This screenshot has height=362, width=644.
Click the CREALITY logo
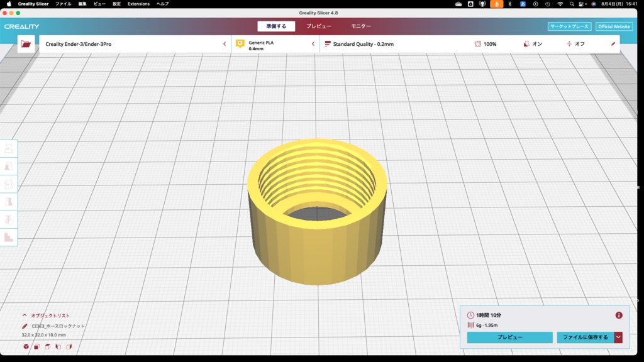22,26
